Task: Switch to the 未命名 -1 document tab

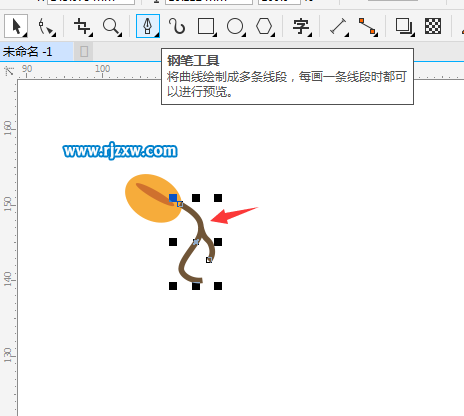Action: [37, 51]
